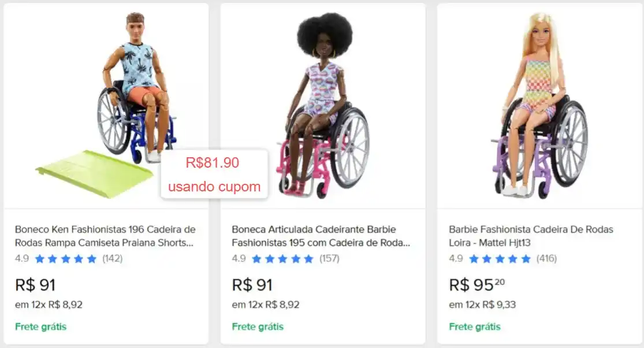
Task: Click Frete grátis on the Loira Barbie card
Action: coord(474,327)
